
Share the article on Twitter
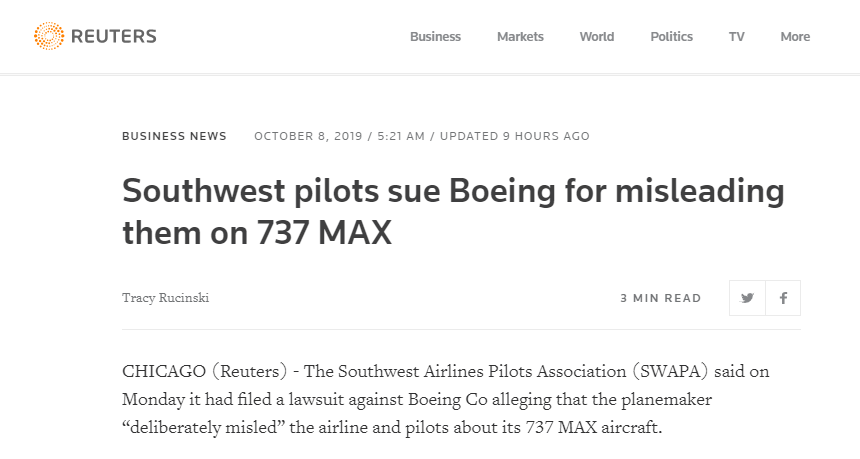(x=747, y=298)
